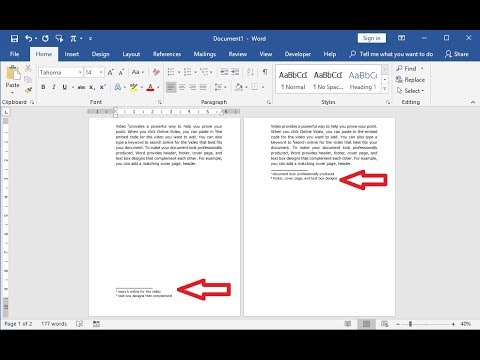Viewport: 480px width, 360px height.
Task: Click the Share button
Action: click(x=457, y=54)
